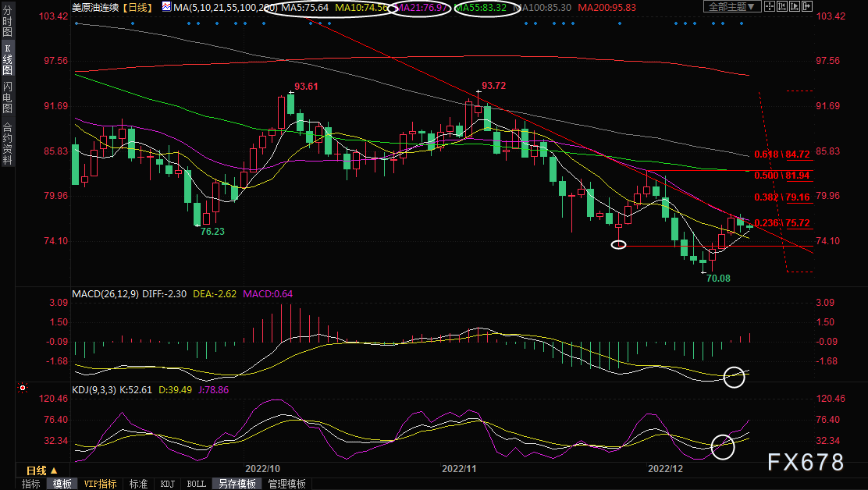The image size is (868, 490).
Task: Click the 93.61 high price label
Action: tap(306, 87)
